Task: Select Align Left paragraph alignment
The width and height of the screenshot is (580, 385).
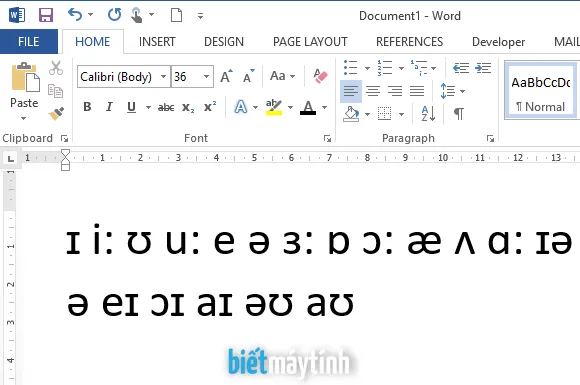Action: (351, 91)
